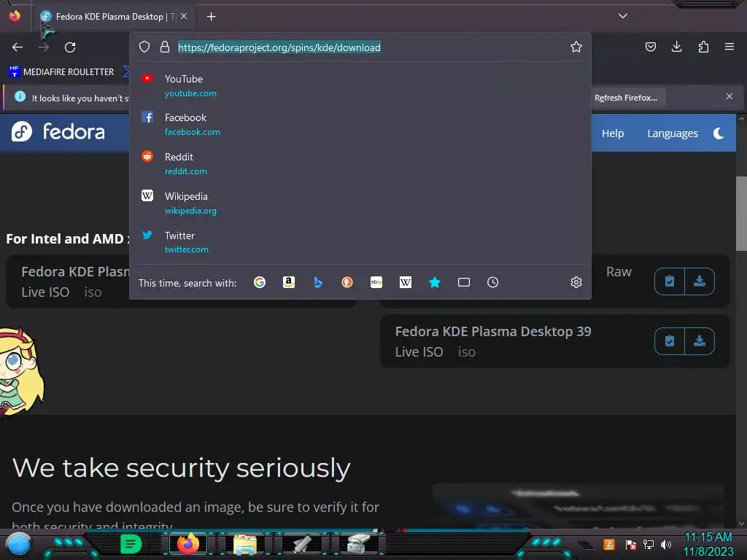
Task: Search this time with Wikipedia icon
Action: click(406, 282)
